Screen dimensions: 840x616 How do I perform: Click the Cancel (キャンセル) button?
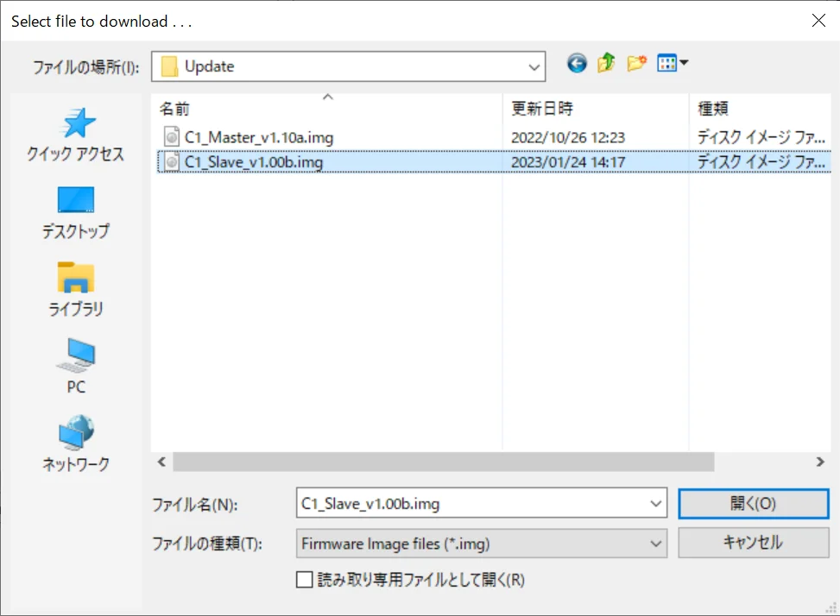tap(753, 543)
